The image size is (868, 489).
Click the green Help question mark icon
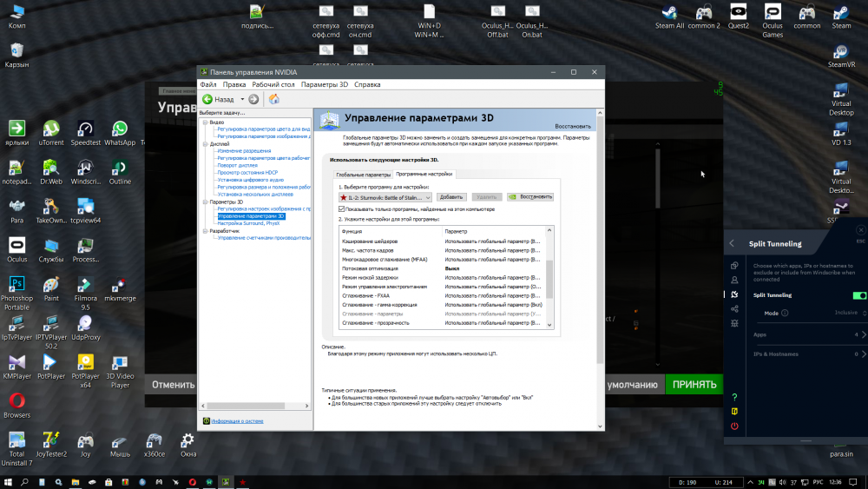(x=734, y=397)
